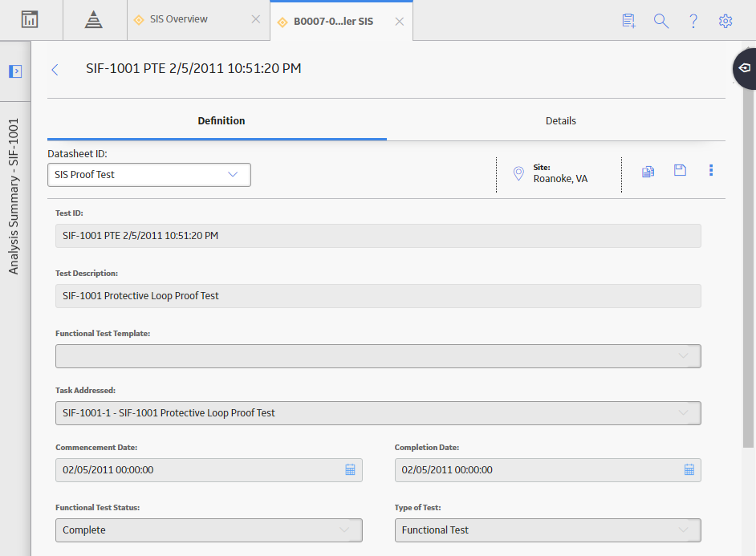This screenshot has height=556, width=756.
Task: Open the three-dot more options menu
Action: tap(711, 170)
